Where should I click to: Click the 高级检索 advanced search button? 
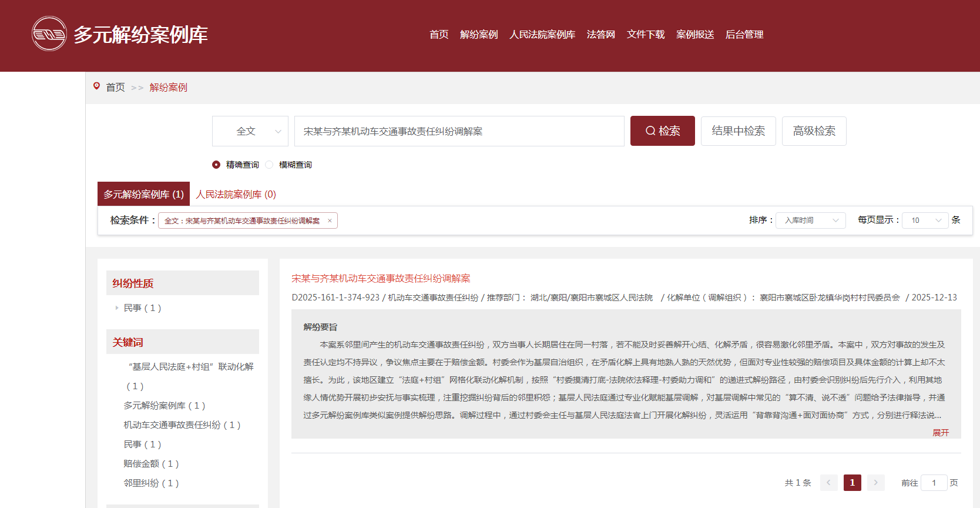click(x=814, y=131)
